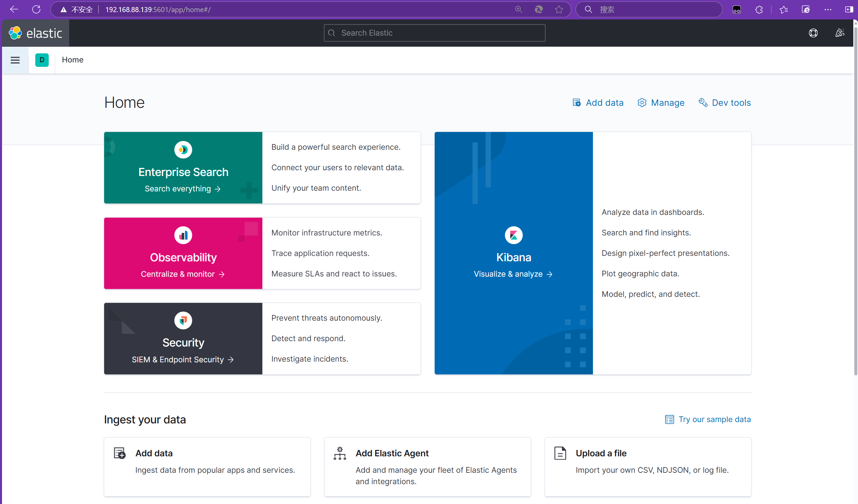Viewport: 858px width, 504px height.
Task: Open the Add data header link
Action: coord(598,103)
